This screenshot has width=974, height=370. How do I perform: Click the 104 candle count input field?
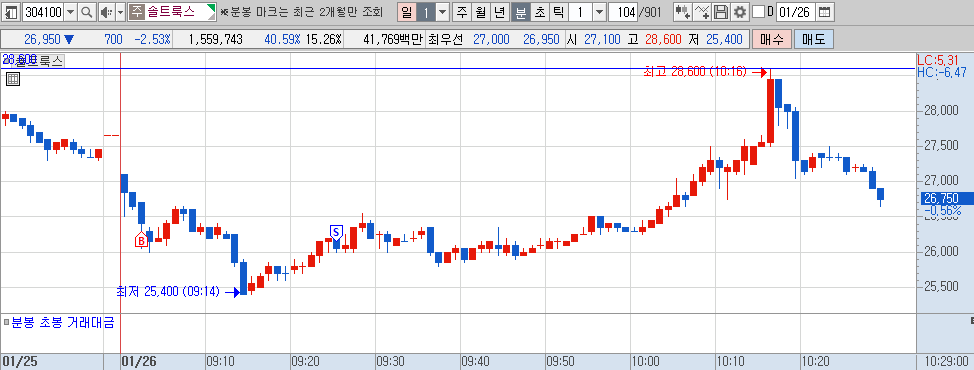pyautogui.click(x=623, y=12)
